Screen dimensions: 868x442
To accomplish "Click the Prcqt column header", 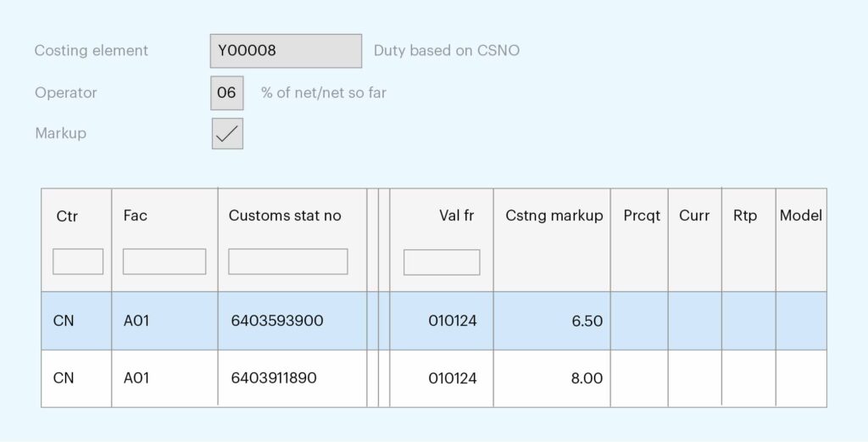I will point(642,215).
